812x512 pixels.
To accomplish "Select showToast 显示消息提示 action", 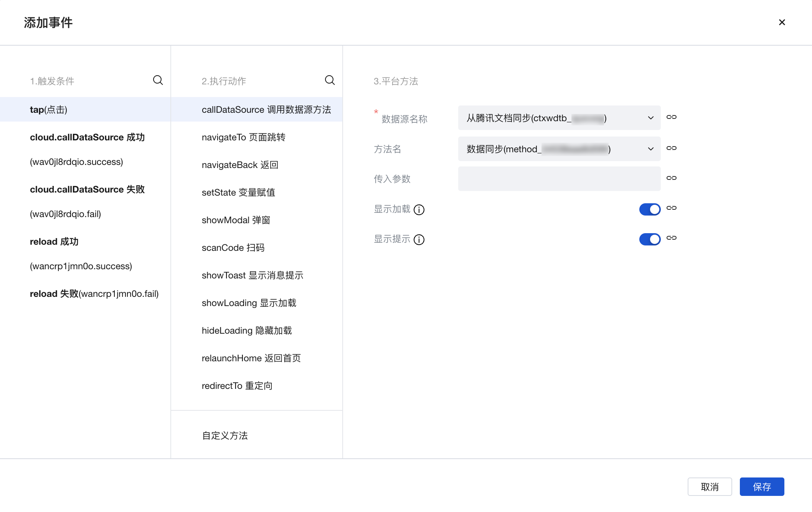I will [252, 275].
